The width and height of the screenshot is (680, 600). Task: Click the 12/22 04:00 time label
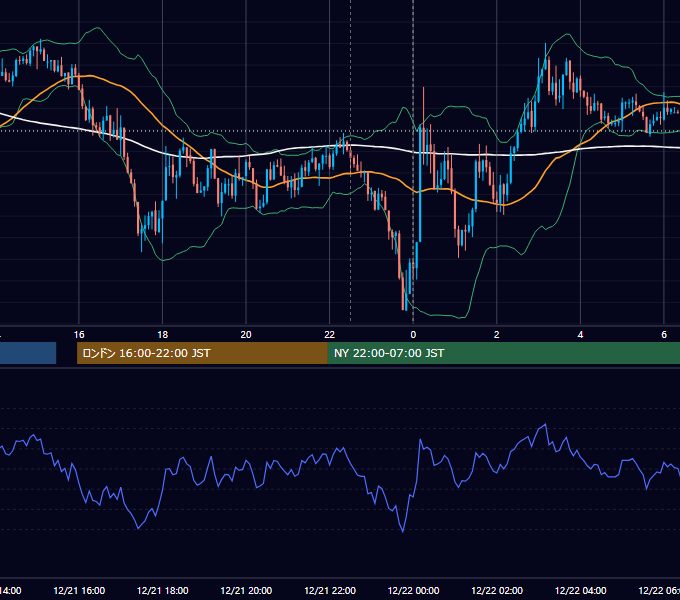click(581, 590)
